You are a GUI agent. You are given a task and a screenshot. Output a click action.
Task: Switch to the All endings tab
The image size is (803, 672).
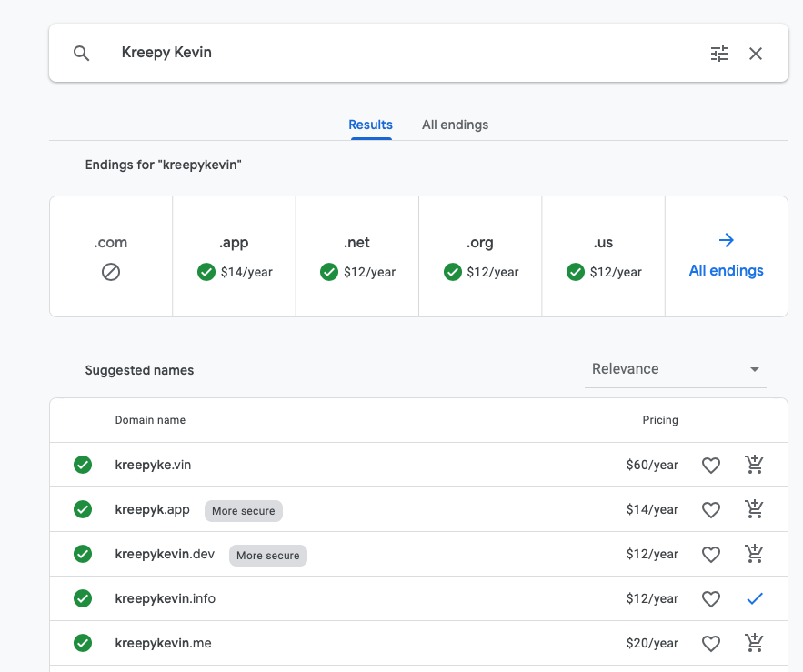point(456,125)
